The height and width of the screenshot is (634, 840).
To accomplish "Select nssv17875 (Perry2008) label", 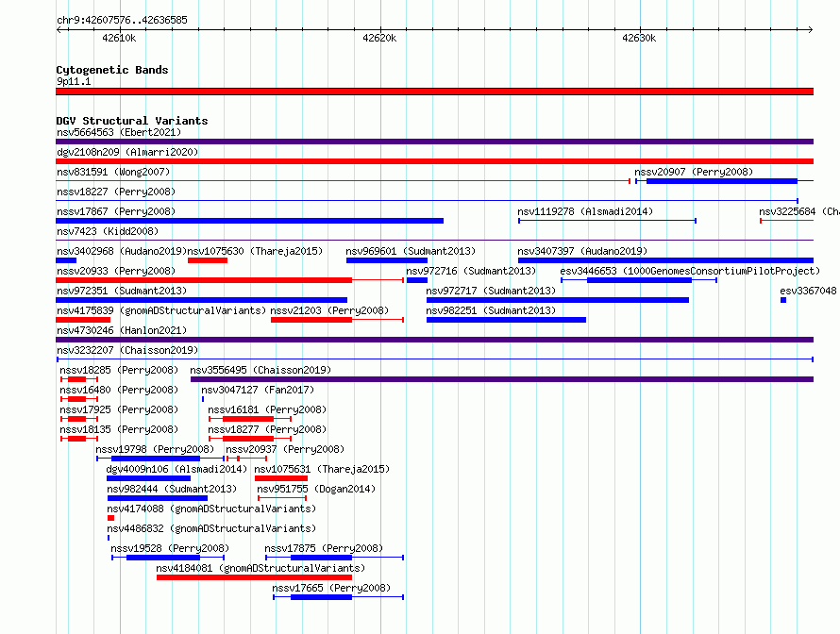I will (324, 548).
